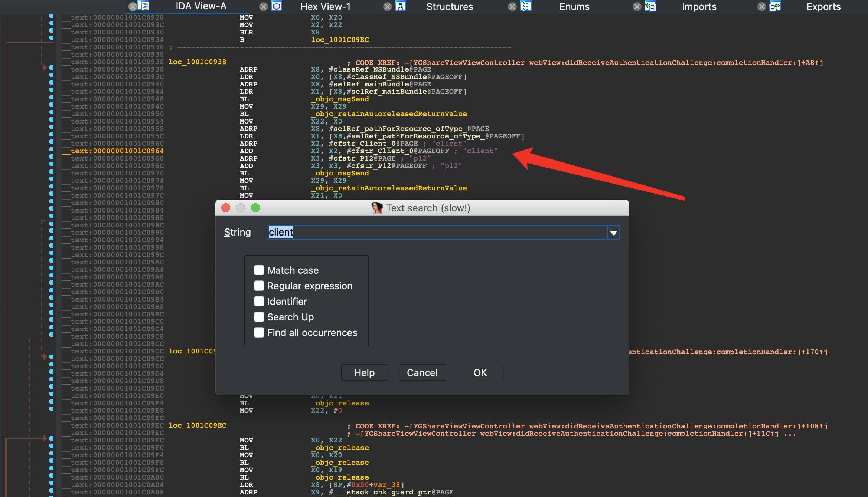Open the Structures tab
This screenshot has height=497, width=868.
point(450,7)
